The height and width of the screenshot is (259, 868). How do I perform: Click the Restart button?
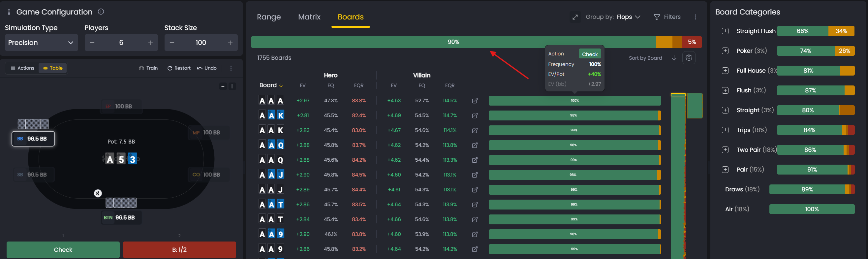(x=179, y=68)
